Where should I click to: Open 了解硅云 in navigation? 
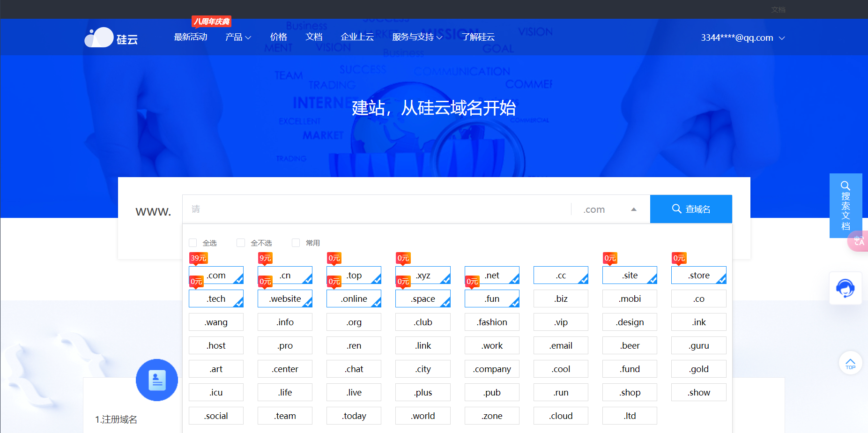(x=478, y=37)
